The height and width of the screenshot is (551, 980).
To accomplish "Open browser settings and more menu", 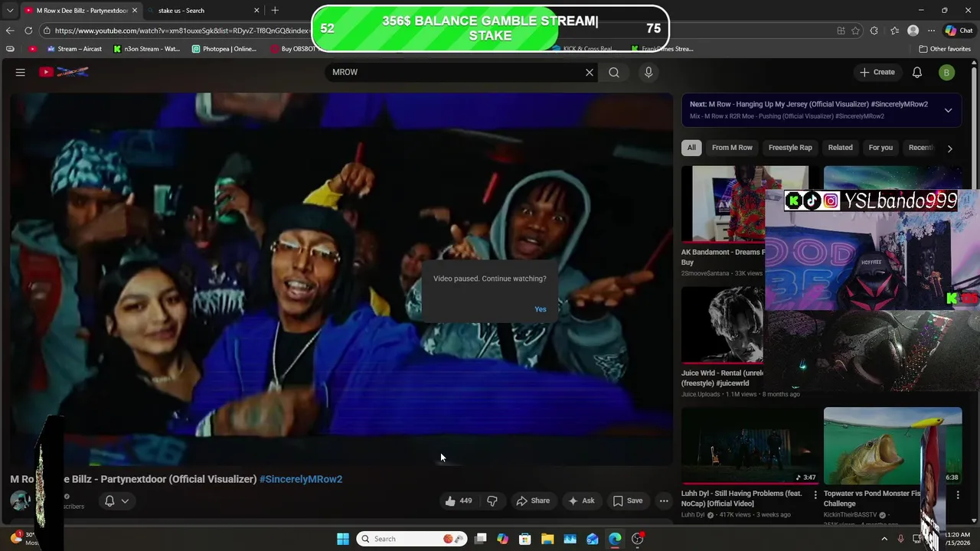I will (931, 31).
